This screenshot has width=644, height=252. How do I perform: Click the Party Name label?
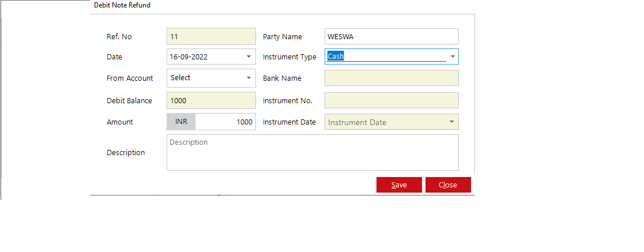[x=282, y=36]
